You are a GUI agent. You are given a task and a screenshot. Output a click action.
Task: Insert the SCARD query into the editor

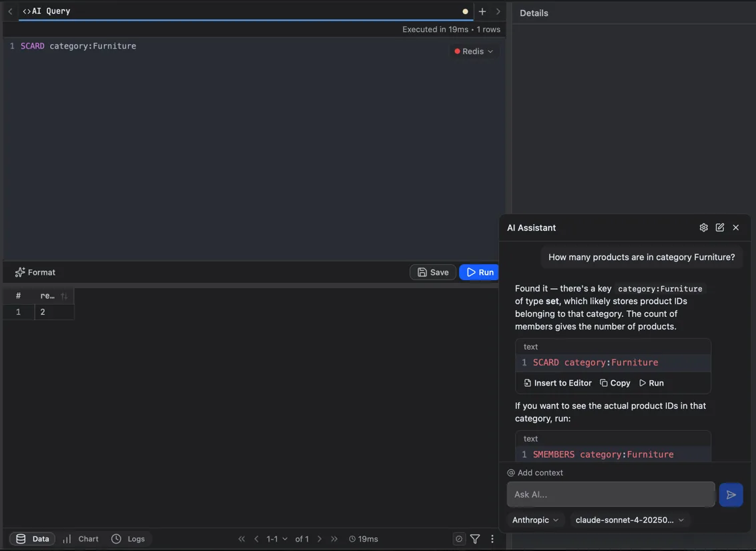pos(557,384)
